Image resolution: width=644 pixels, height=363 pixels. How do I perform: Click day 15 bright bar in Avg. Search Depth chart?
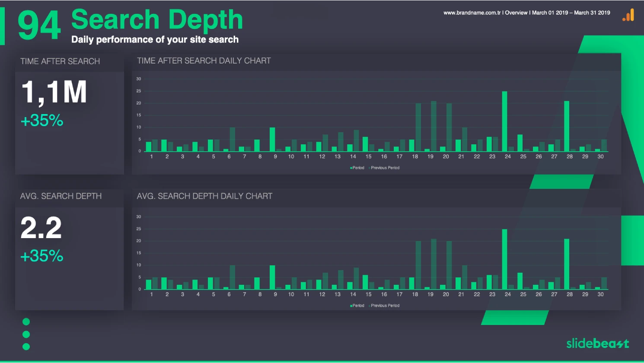(365, 282)
